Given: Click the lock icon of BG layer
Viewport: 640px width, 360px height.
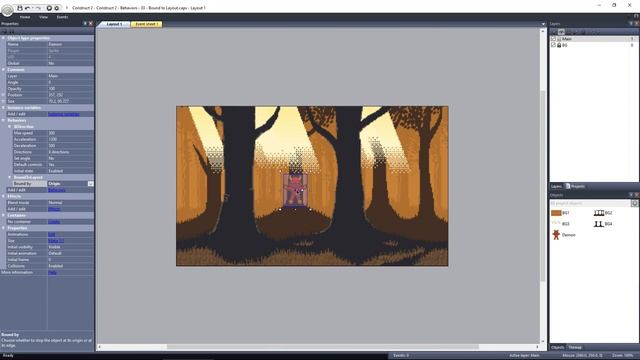Looking at the screenshot, I should coord(559,45).
